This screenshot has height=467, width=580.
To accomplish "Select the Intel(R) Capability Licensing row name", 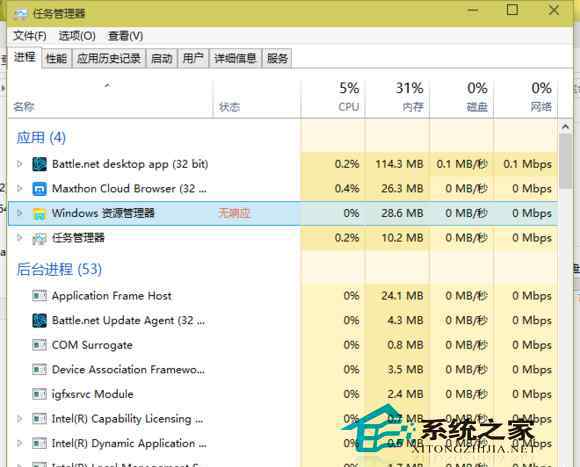I will click(128, 419).
